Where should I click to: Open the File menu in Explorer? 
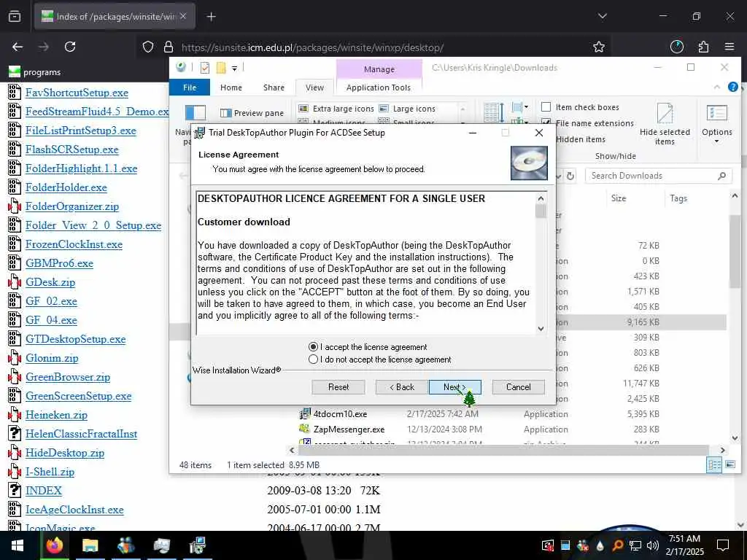(x=190, y=87)
